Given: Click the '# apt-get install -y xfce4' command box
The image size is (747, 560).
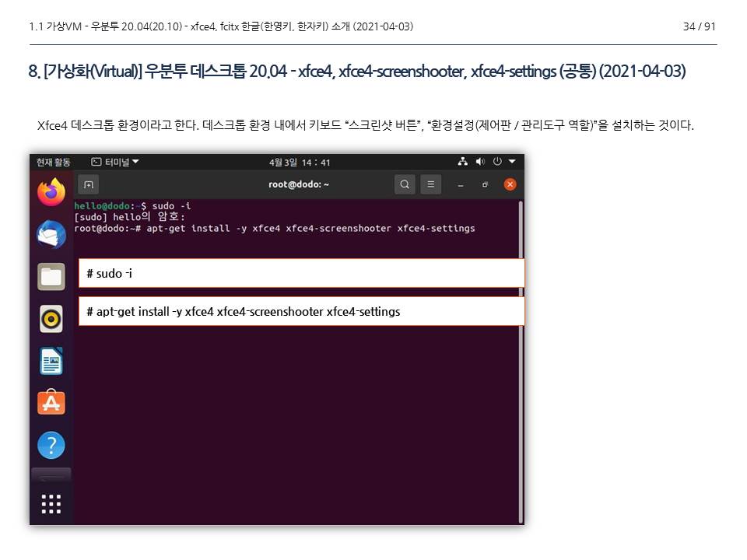Looking at the screenshot, I should point(301,311).
